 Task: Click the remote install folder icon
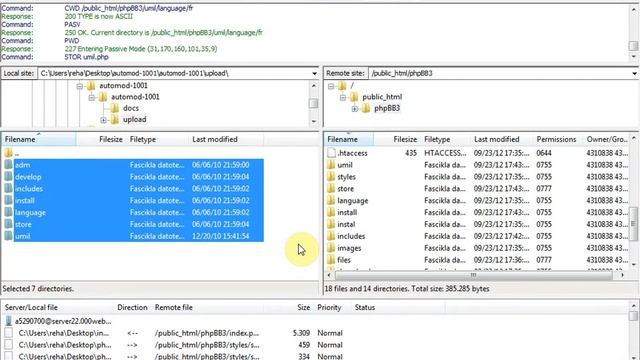point(331,212)
